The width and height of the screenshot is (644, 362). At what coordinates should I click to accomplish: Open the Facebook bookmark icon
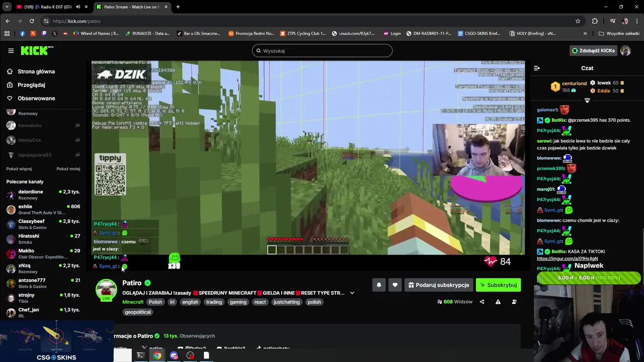coord(22,34)
